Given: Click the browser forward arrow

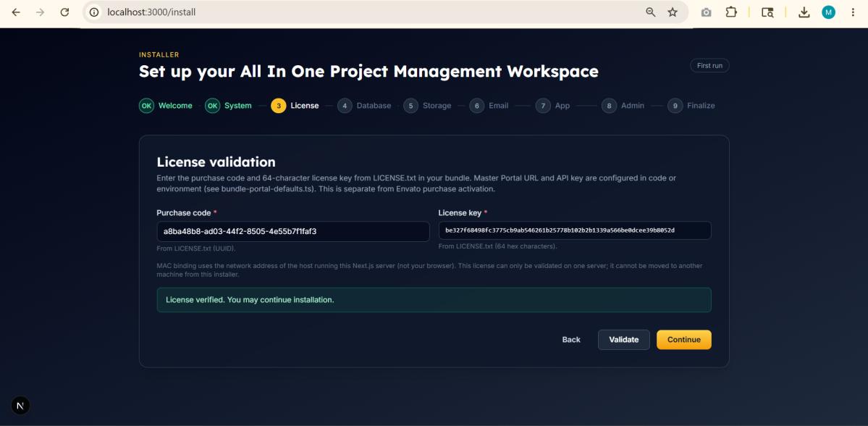Looking at the screenshot, I should click(40, 12).
